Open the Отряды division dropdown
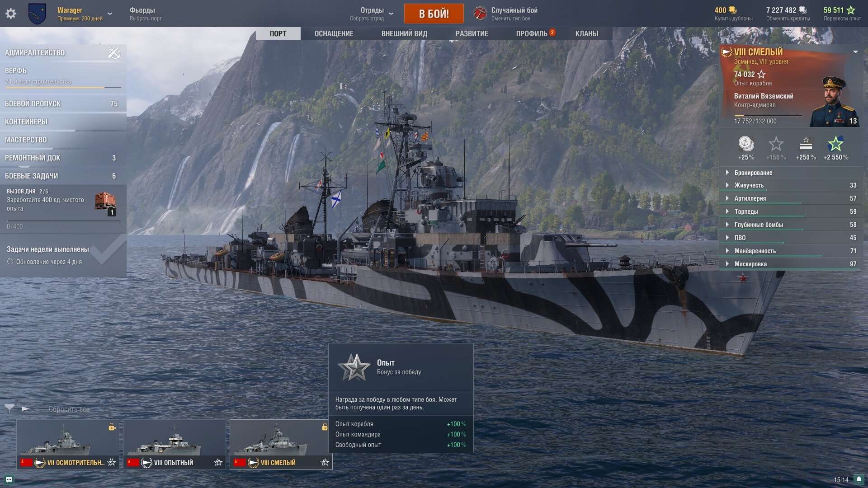 [x=391, y=14]
